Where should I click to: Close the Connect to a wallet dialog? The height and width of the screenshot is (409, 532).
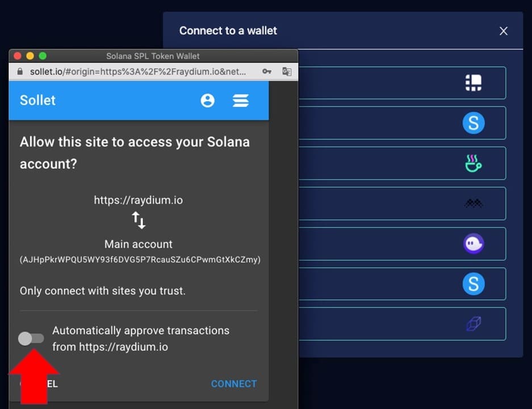coord(504,31)
